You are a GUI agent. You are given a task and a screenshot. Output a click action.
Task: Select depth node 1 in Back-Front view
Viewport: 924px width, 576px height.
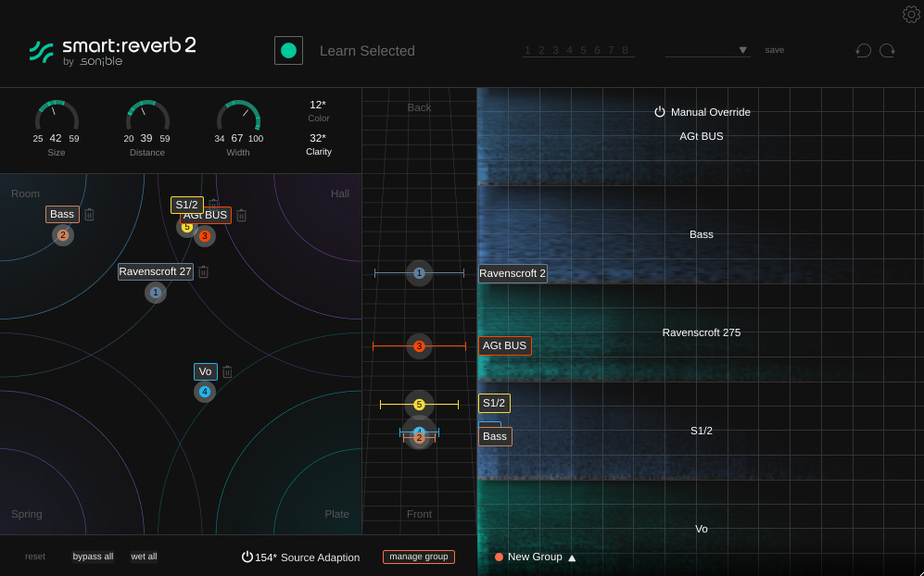(x=419, y=273)
